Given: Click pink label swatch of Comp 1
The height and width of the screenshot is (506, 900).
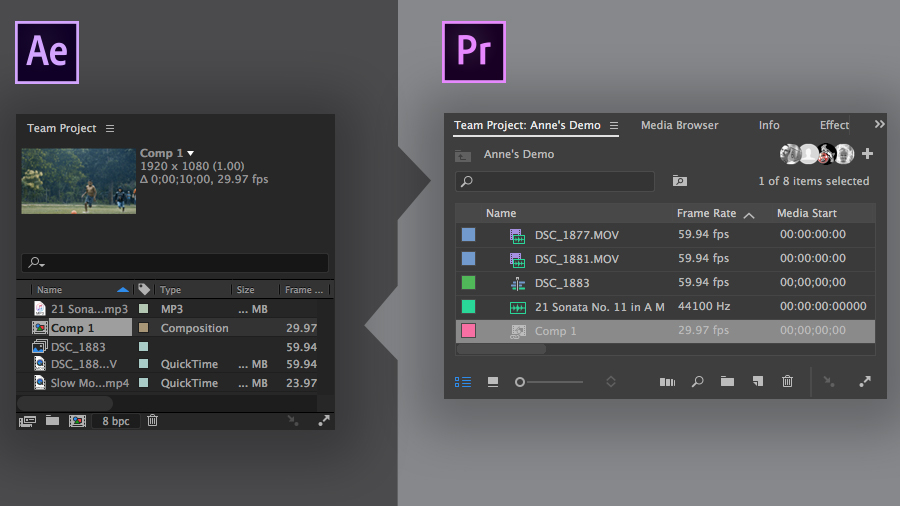Looking at the screenshot, I should coord(468,330).
